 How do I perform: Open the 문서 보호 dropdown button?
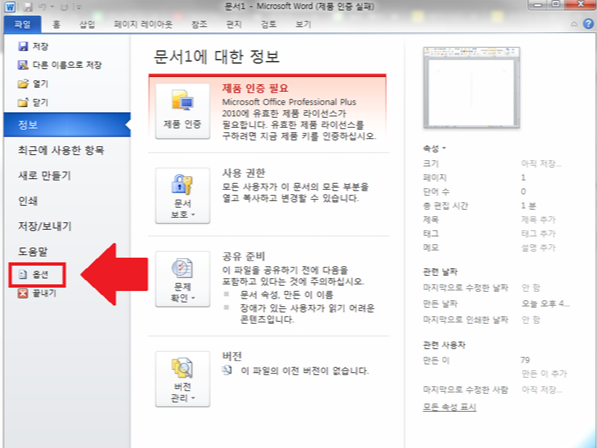point(182,195)
